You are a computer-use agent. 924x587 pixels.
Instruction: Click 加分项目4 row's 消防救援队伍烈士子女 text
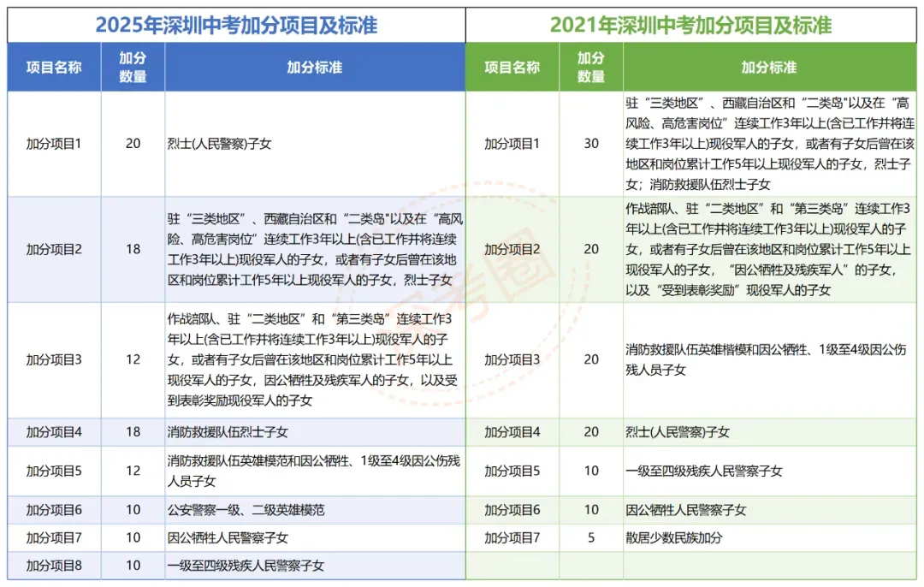(227, 434)
